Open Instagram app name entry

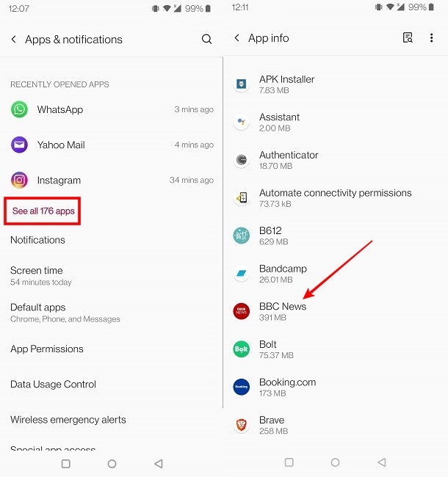pos(59,181)
